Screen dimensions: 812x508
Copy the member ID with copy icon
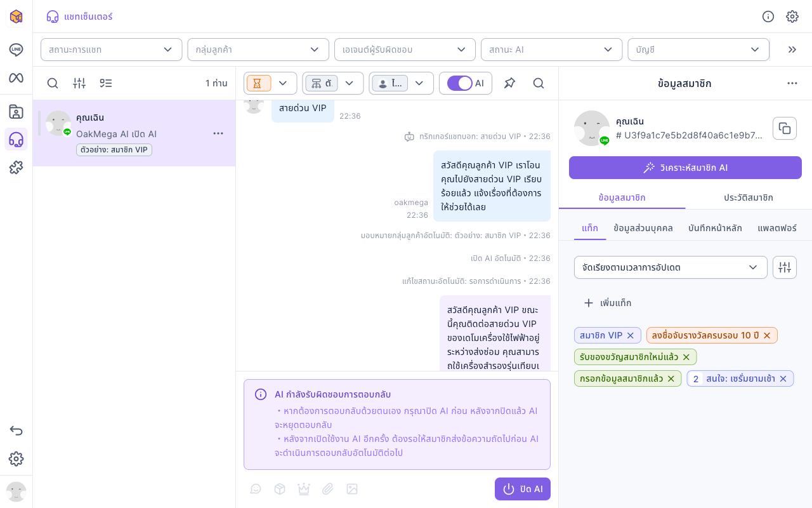785,128
